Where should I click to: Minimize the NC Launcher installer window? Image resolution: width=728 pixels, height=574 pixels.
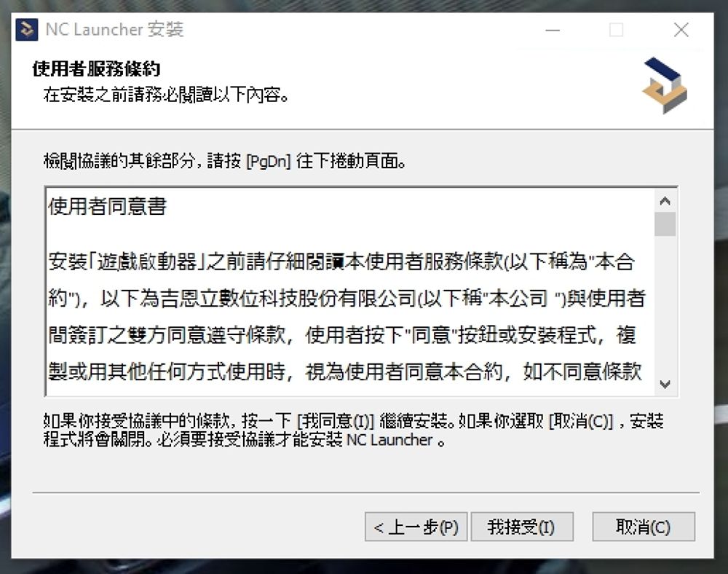point(553,30)
